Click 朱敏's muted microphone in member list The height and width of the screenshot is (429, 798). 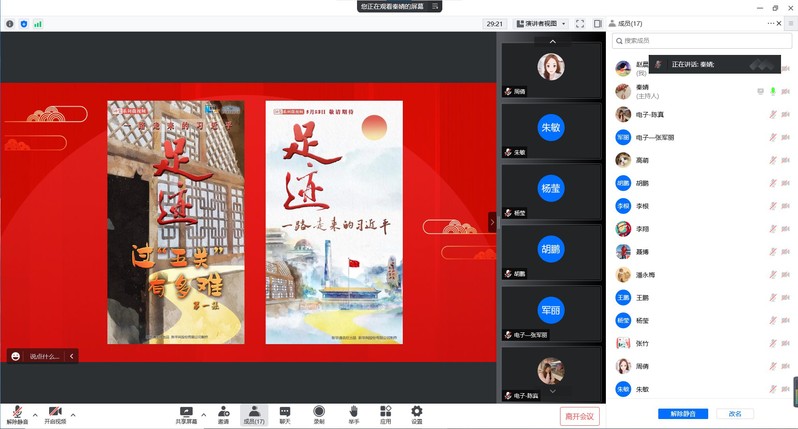click(773, 389)
